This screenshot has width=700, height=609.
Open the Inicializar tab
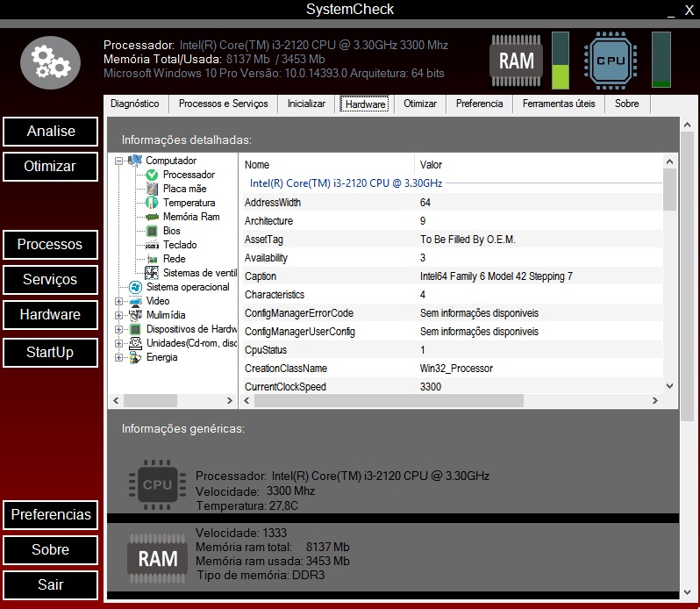point(306,104)
